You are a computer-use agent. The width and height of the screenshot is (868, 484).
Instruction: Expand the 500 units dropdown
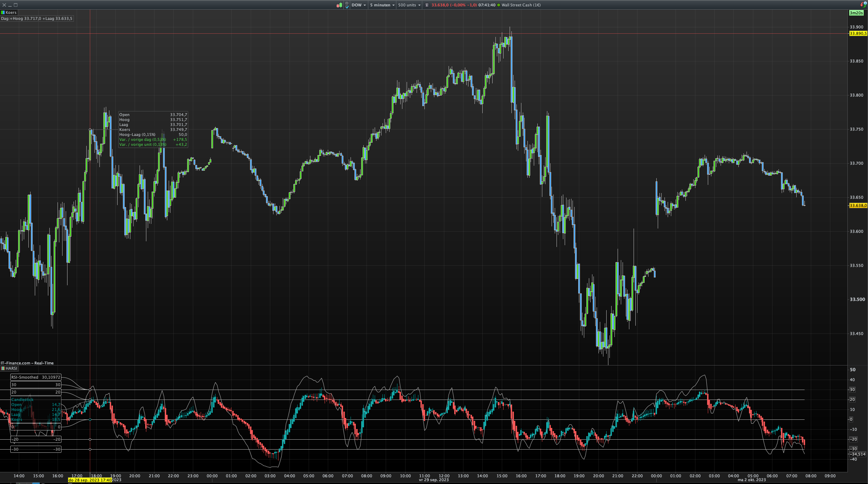409,5
